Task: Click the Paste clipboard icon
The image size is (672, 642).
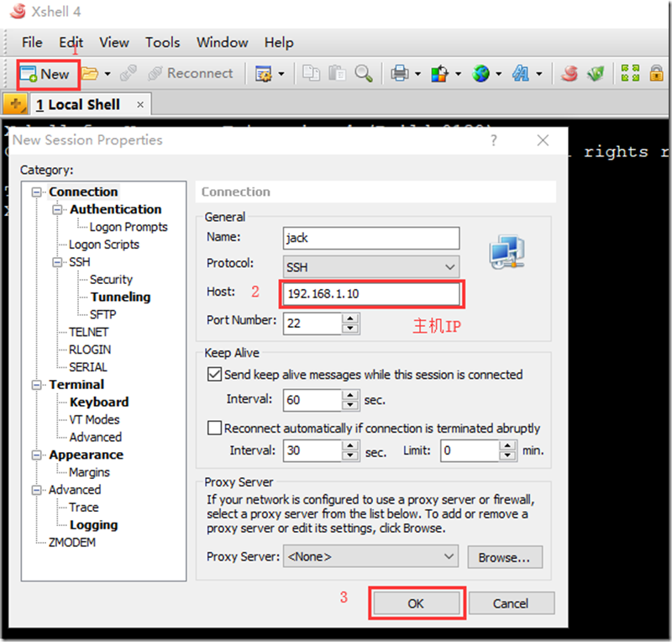Action: click(x=337, y=73)
